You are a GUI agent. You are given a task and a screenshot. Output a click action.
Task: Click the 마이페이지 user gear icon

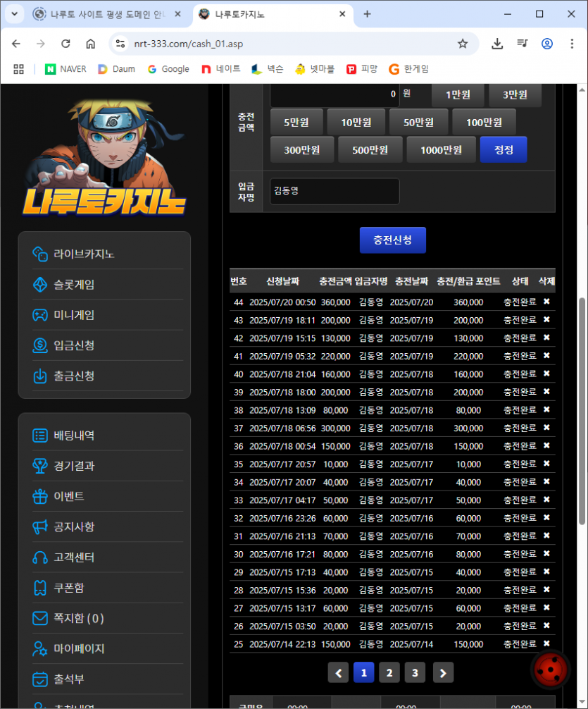coord(39,648)
